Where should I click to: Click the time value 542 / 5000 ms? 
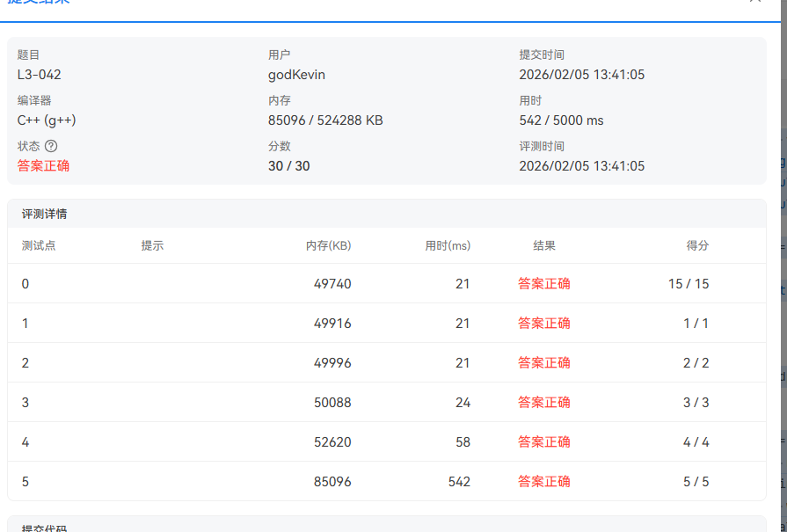561,120
